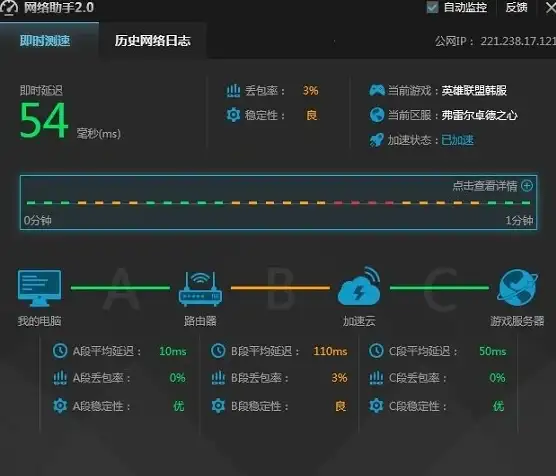Image resolution: width=556 pixels, height=476 pixels.
Task: Click the 英雄联盟韩服 game name
Action: (474, 90)
